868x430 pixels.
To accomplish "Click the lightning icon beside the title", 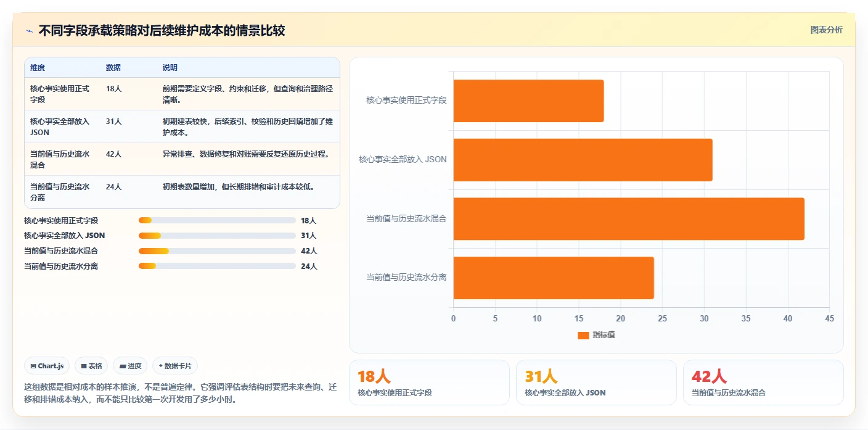I will click(29, 31).
